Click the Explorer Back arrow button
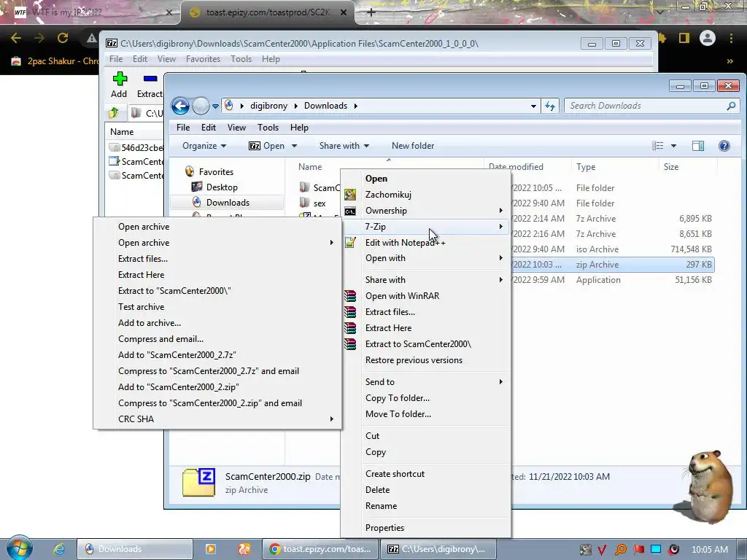This screenshot has height=560, width=747. (181, 106)
